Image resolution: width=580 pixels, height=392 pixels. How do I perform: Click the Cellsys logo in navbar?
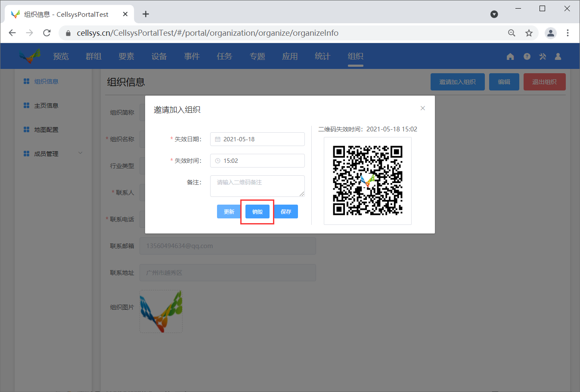tap(30, 56)
